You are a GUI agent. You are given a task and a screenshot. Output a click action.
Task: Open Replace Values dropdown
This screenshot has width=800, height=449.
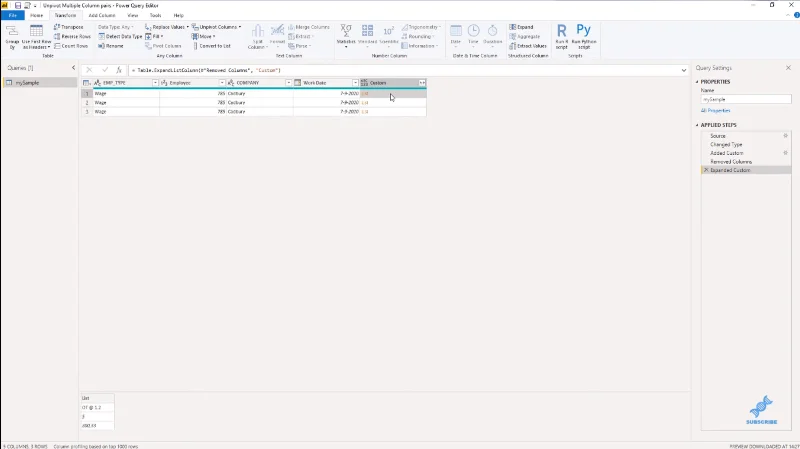(x=167, y=27)
